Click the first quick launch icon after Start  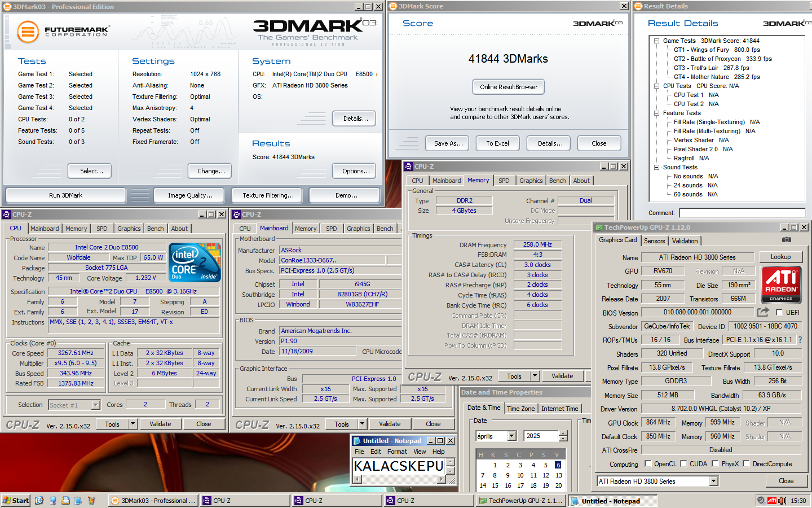click(39, 501)
